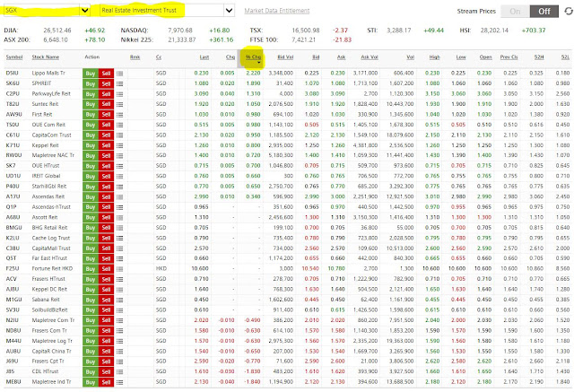Viewport: 574px width, 392px height.
Task: Expand the SGX exchange dropdown arrow
Action: (85, 10)
